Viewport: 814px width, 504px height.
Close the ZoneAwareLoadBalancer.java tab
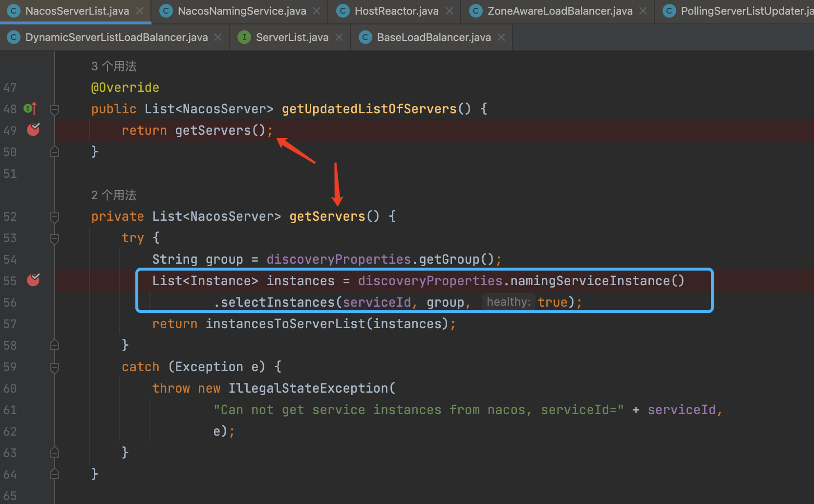point(643,11)
